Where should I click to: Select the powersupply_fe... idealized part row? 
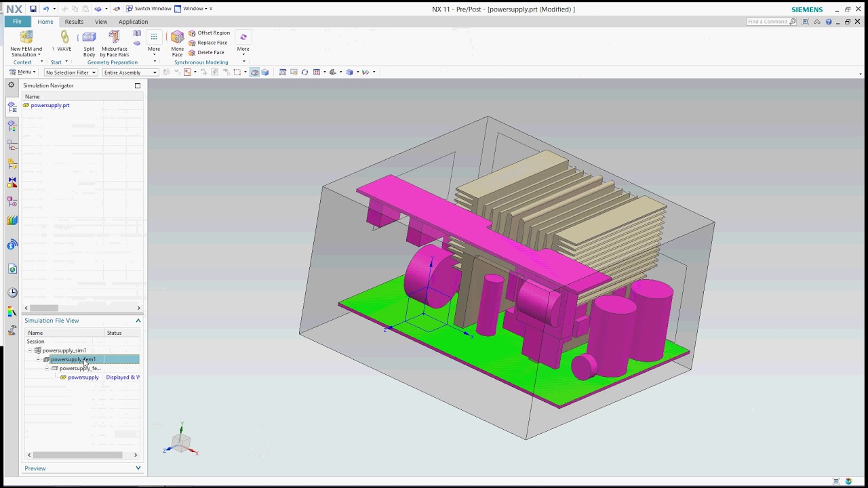pyautogui.click(x=80, y=368)
